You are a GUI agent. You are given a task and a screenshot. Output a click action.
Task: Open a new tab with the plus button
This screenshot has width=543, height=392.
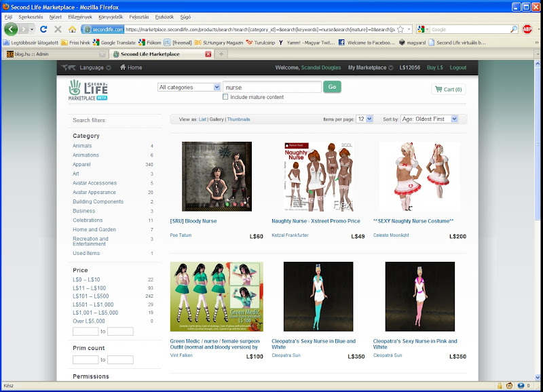tap(221, 54)
